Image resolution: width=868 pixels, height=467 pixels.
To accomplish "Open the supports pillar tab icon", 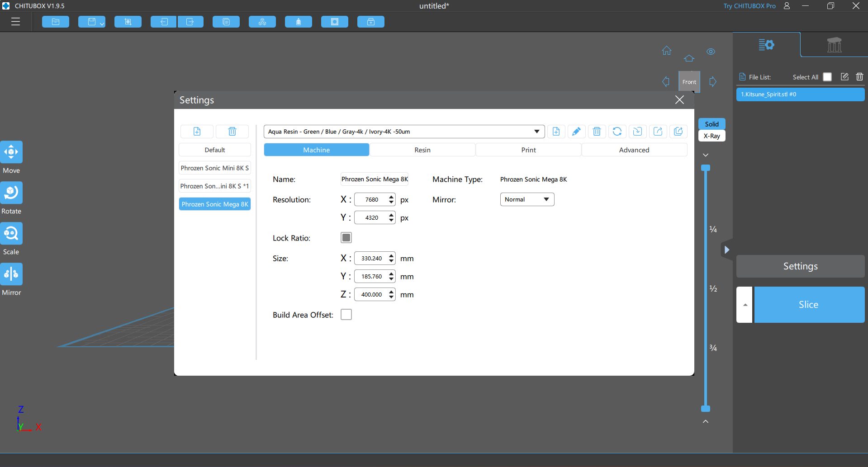I will pos(834,45).
